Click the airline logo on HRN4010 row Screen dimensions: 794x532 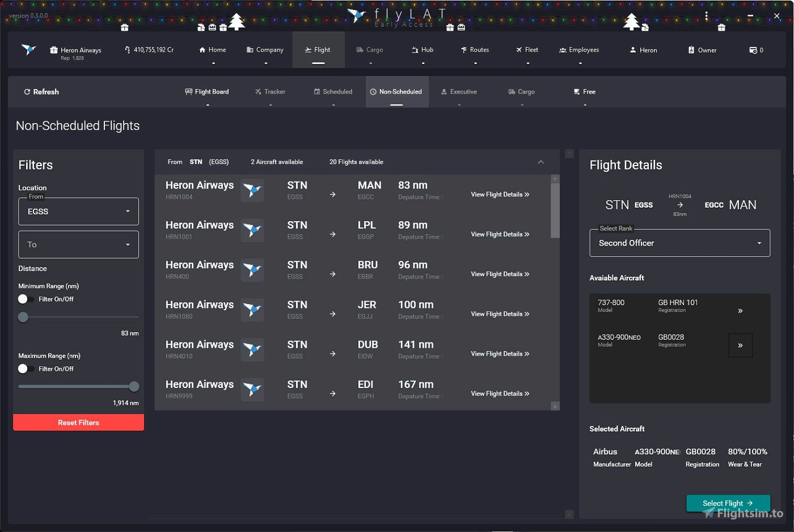[x=252, y=350]
